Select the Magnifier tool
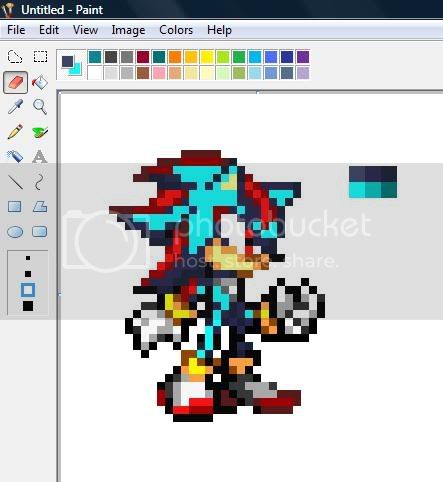The height and width of the screenshot is (482, 443). coord(40,107)
